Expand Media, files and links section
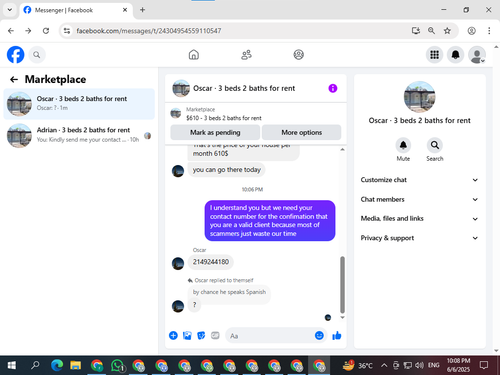Viewport: 500px width, 375px height. 419,219
